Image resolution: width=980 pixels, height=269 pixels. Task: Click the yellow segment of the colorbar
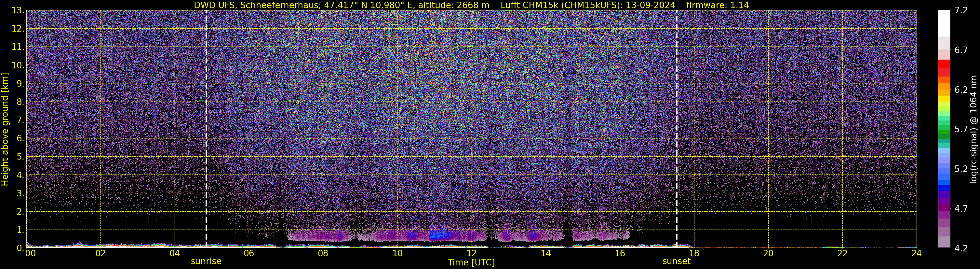click(944, 99)
